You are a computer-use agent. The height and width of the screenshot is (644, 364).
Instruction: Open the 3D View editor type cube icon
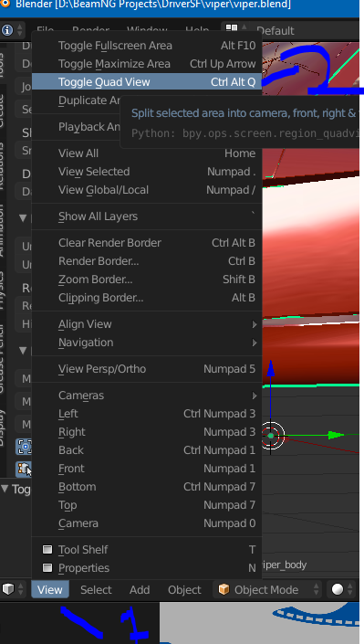tap(8, 589)
